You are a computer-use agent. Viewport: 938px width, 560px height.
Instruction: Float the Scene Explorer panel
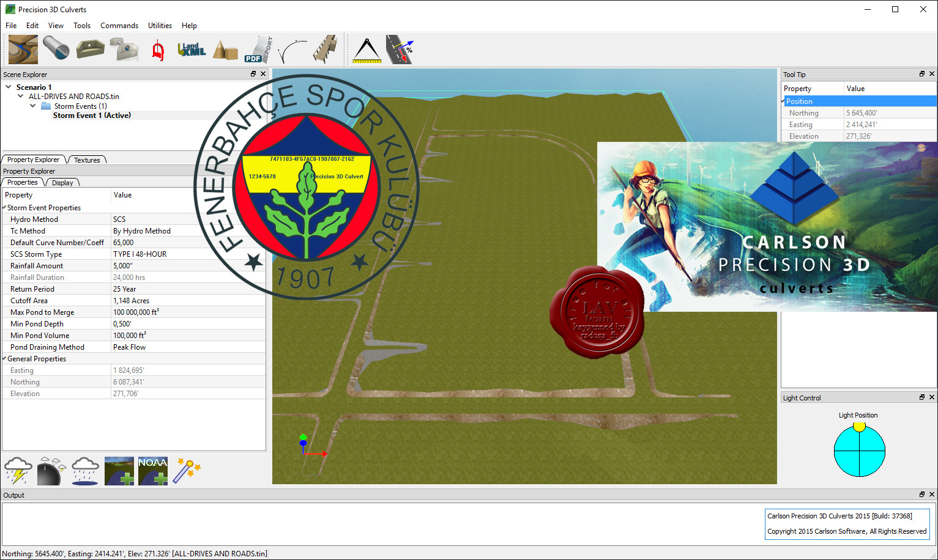[253, 74]
